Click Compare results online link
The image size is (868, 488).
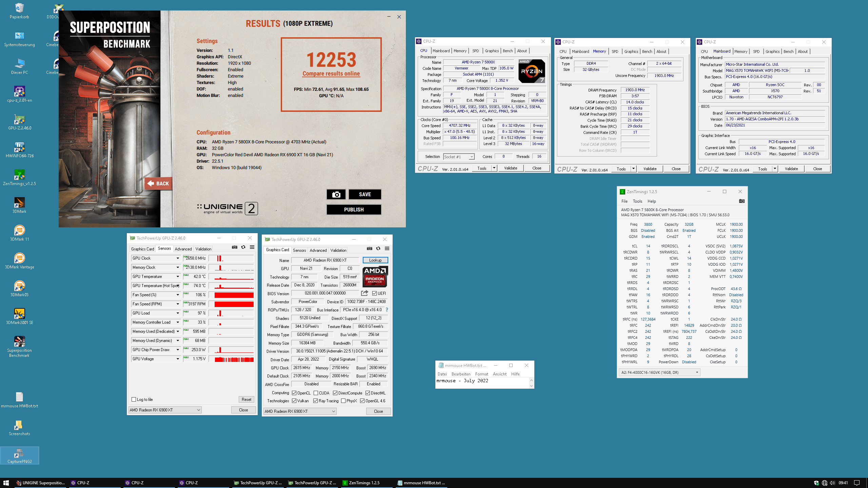[331, 74]
